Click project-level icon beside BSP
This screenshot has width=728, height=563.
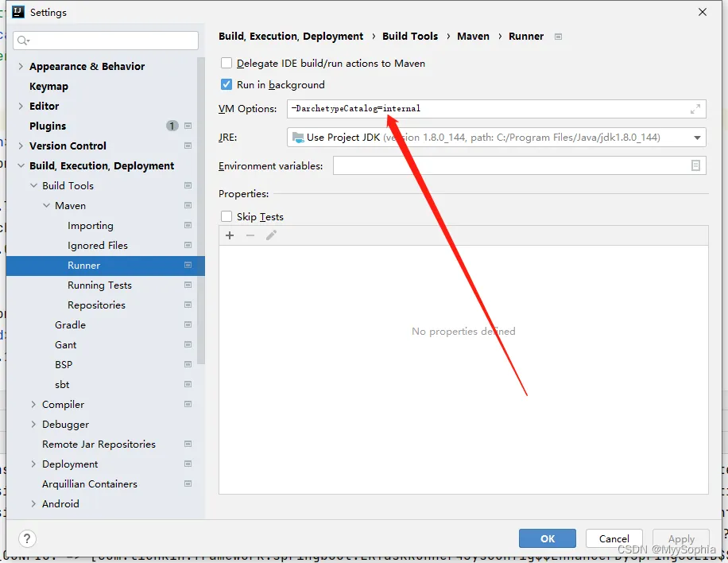pyautogui.click(x=188, y=365)
